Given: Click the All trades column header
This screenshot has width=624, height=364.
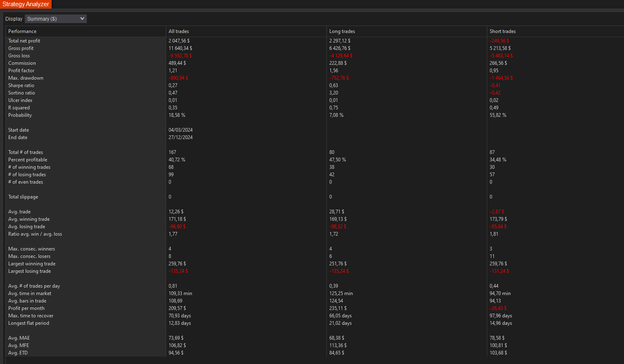Looking at the screenshot, I should coord(179,31).
